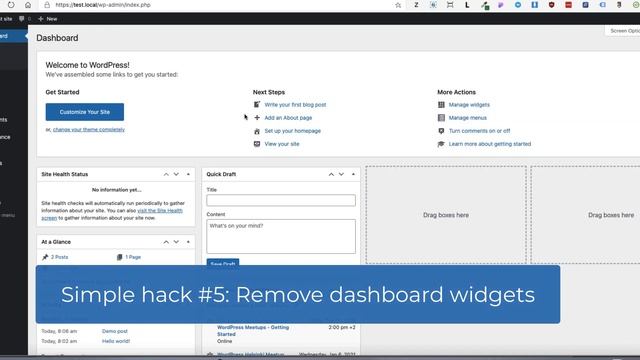Viewport: 640px width, 360px height.
Task: Bookmark this page with the star icon
Action: click(x=398, y=5)
